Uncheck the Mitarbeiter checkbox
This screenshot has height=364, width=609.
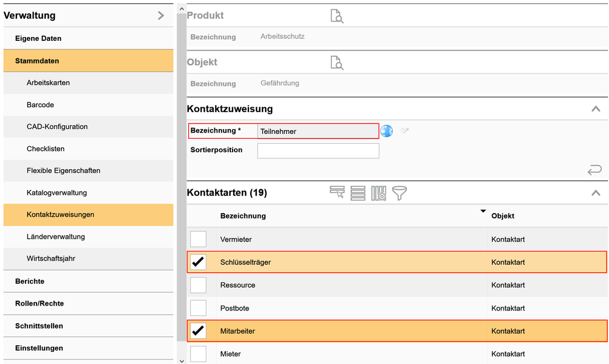pos(199,331)
